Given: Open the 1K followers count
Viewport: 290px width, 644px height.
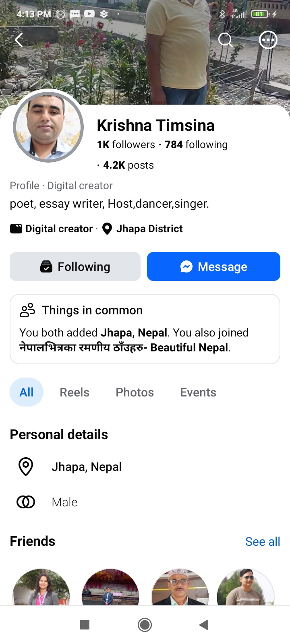Looking at the screenshot, I should [x=126, y=144].
